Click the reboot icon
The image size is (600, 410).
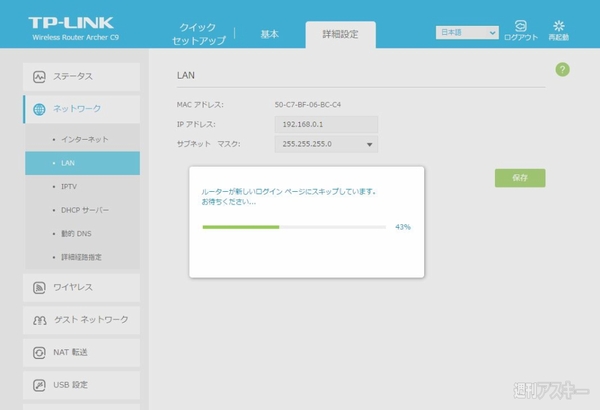(x=559, y=26)
